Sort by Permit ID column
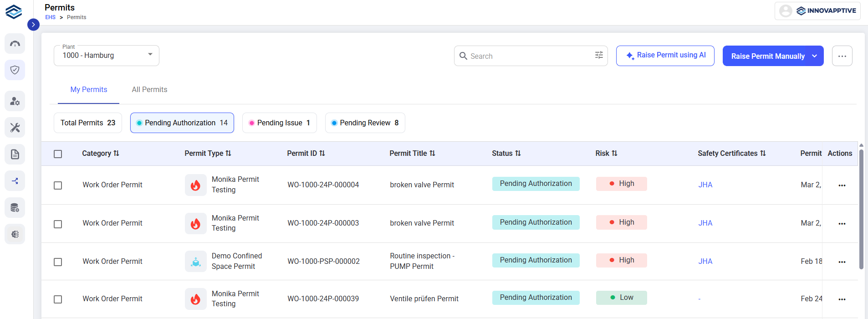This screenshot has height=319, width=868. [x=306, y=154]
